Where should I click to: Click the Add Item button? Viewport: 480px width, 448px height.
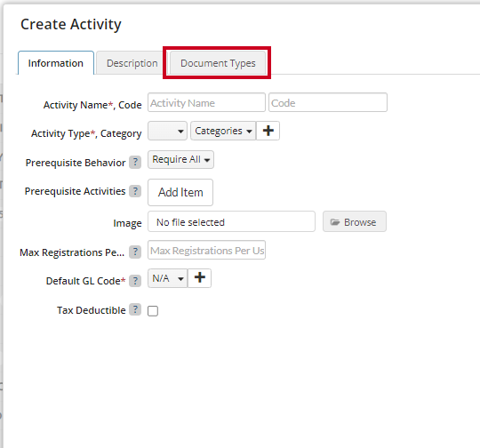pyautogui.click(x=180, y=192)
